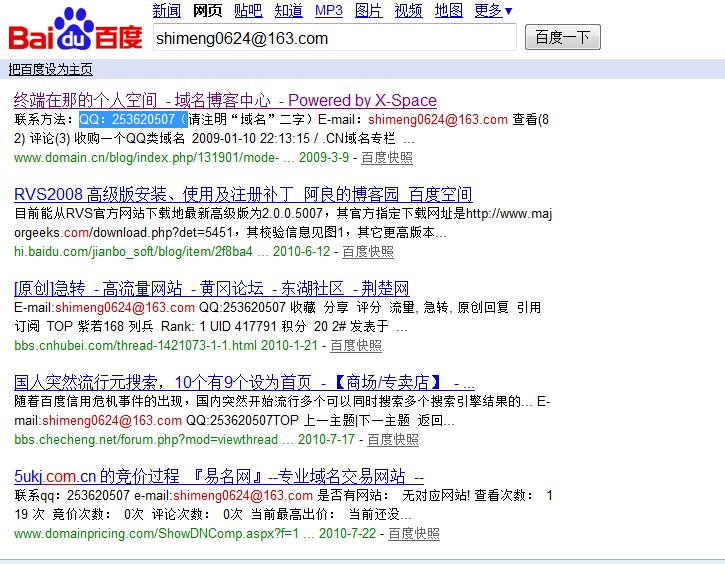Screen dimensions: 725x564
Task: Click highlighted text QQ: 253620507
Action: tap(133, 119)
